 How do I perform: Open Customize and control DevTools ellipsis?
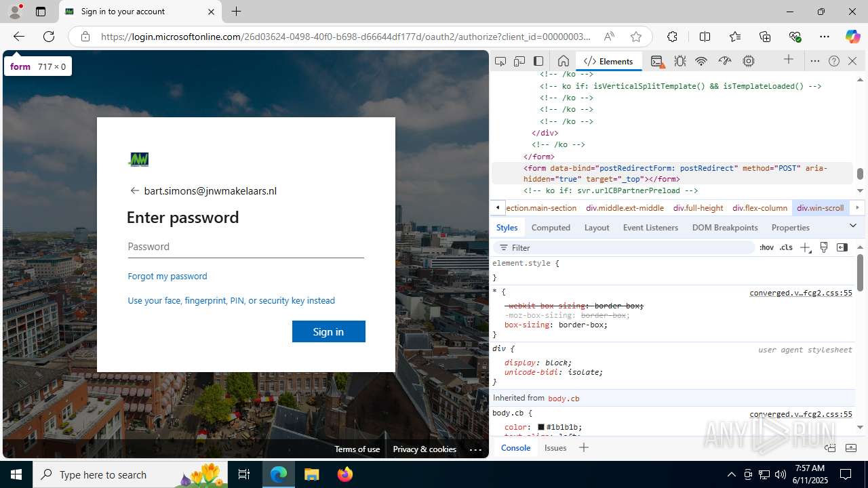(x=815, y=61)
